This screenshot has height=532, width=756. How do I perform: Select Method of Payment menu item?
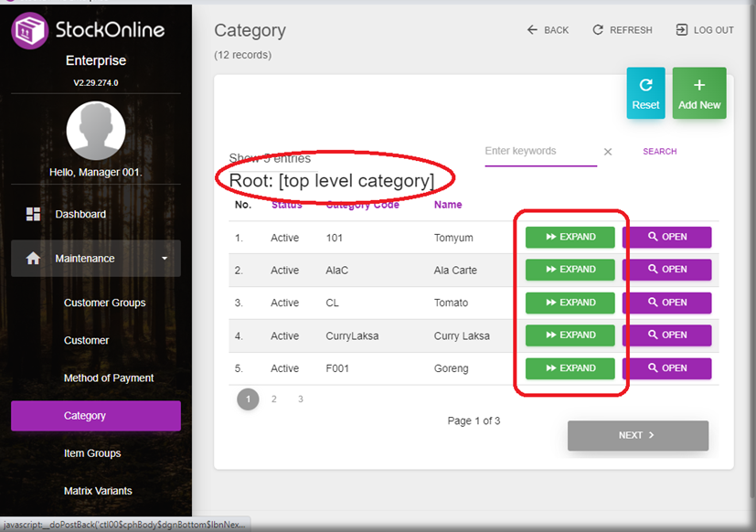coord(108,378)
